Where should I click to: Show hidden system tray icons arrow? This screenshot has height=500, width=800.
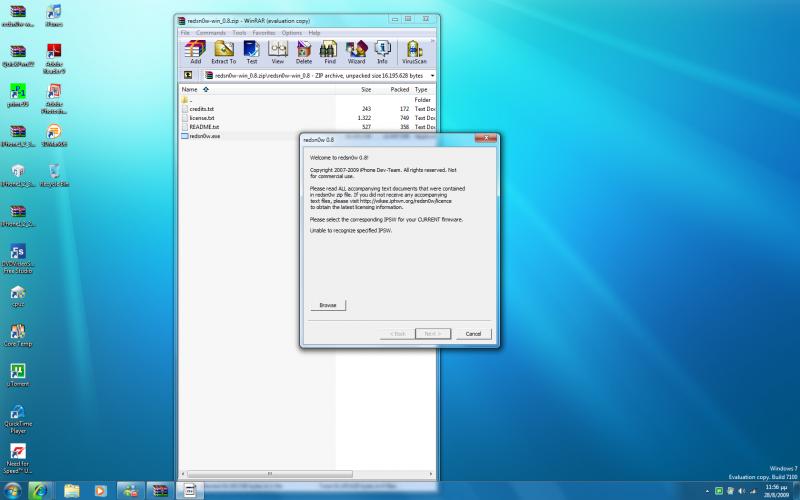coord(707,491)
